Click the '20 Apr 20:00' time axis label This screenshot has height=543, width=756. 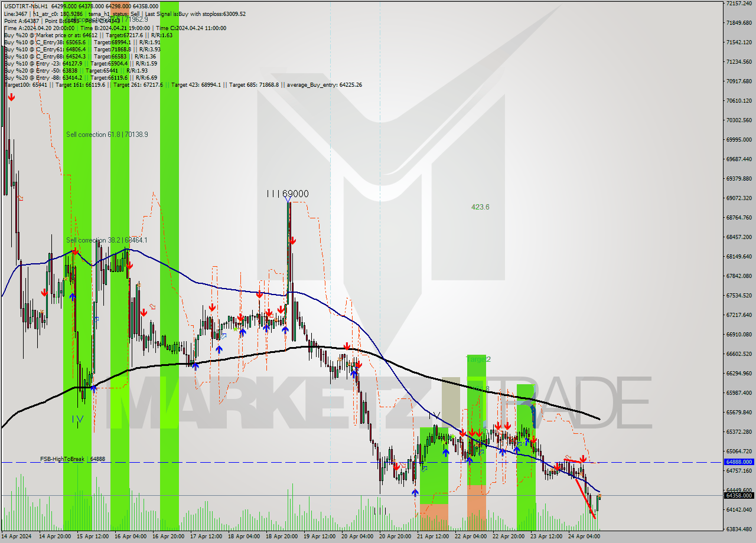point(396,537)
